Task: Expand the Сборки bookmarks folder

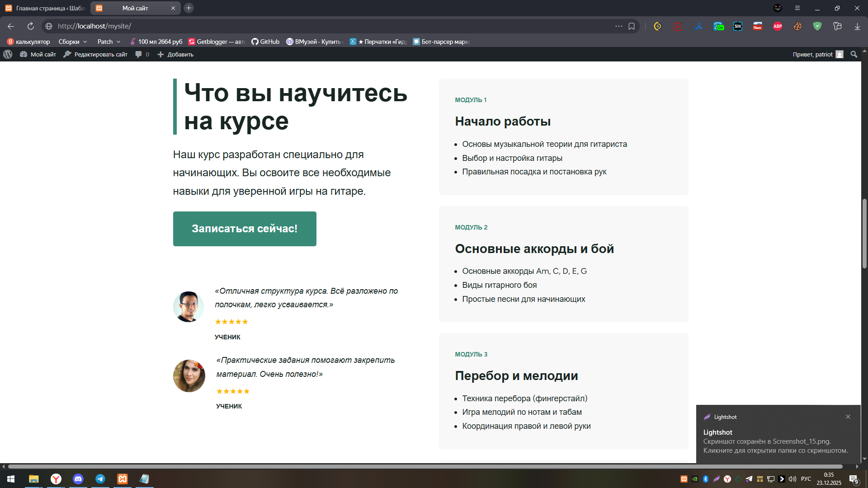Action: tap(72, 42)
